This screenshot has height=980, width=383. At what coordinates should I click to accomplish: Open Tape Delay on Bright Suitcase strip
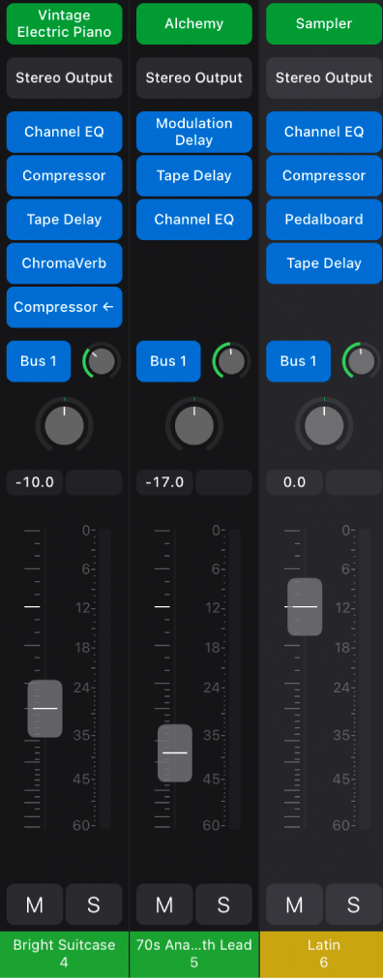[64, 220]
